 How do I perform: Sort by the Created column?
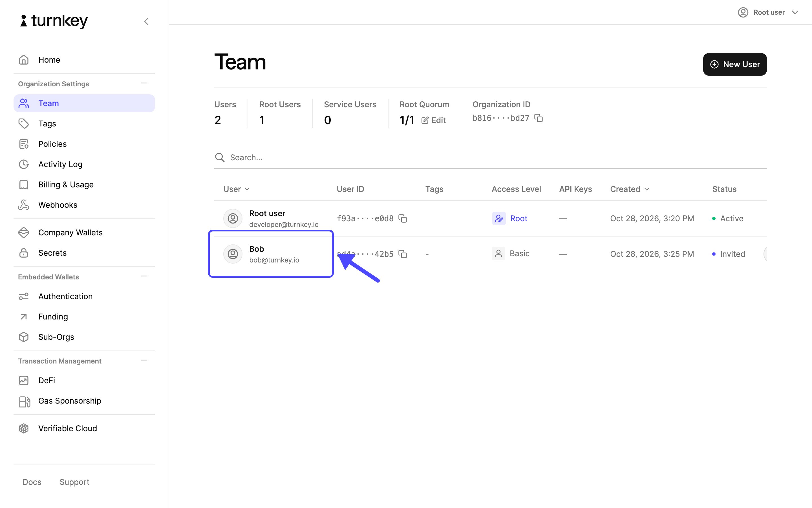[x=630, y=189]
